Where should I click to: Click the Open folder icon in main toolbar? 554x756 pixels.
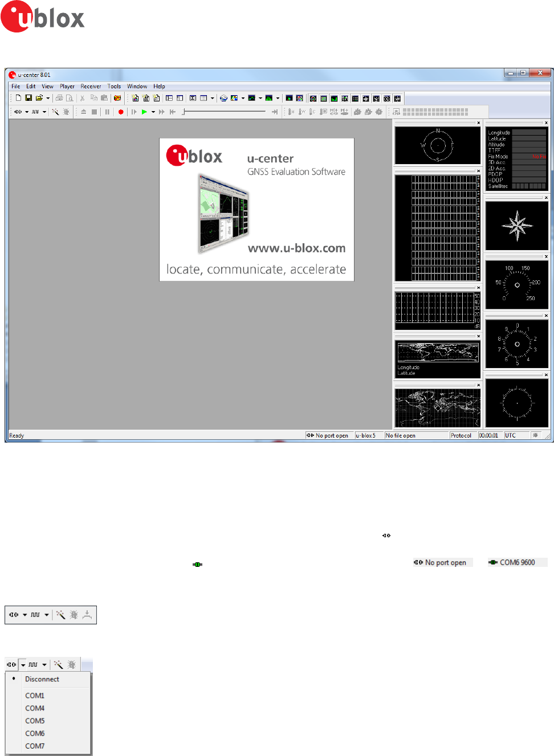(39, 98)
